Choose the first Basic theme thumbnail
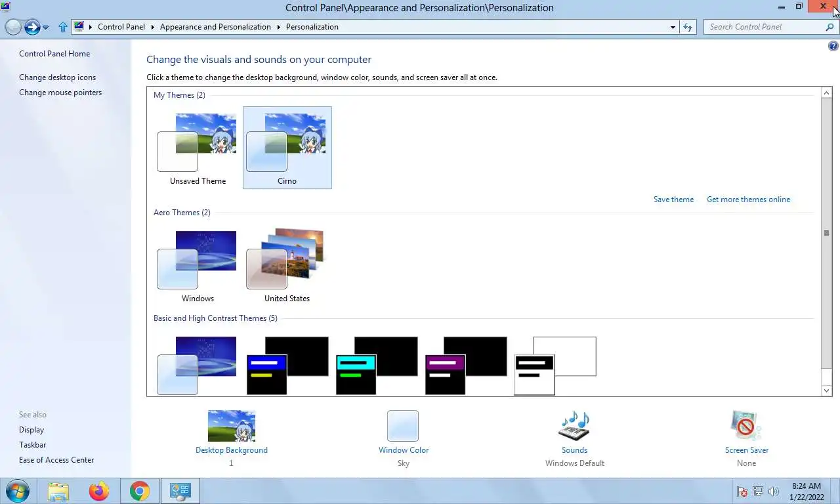Screen dimensions: 840x504 197,366
